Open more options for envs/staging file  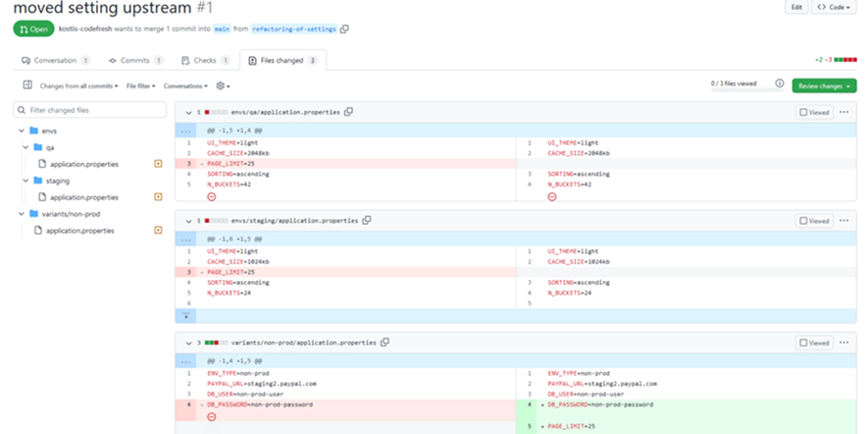(x=843, y=221)
